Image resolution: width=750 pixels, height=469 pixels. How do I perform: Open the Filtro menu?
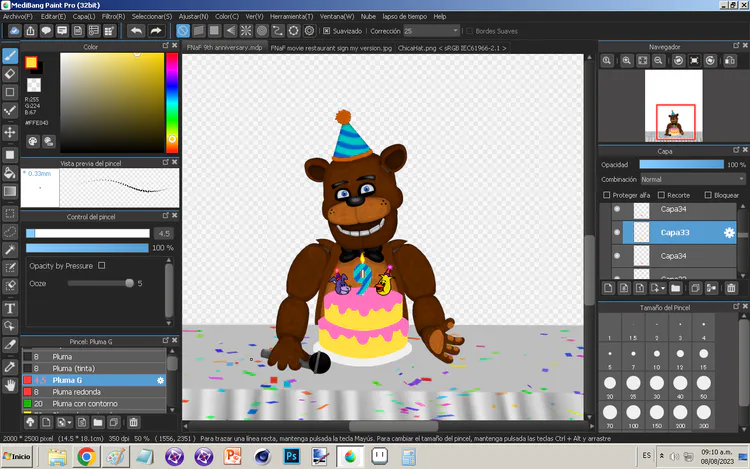click(x=113, y=16)
